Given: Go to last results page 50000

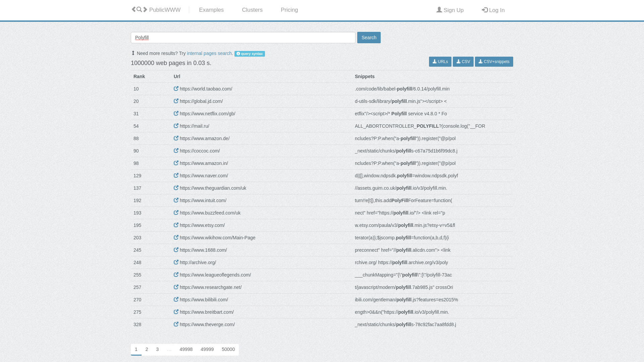Looking at the screenshot, I should pos(228,349).
